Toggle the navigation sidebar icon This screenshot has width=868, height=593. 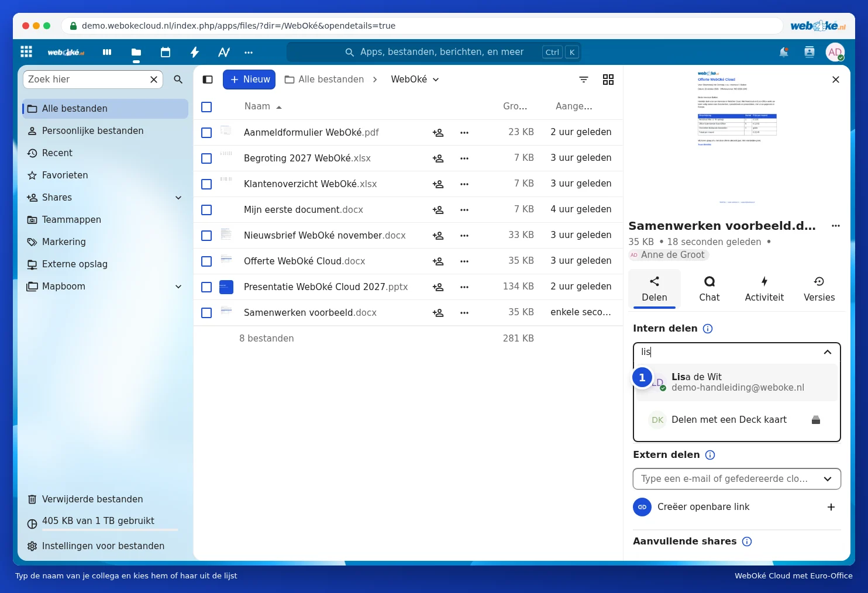(208, 80)
